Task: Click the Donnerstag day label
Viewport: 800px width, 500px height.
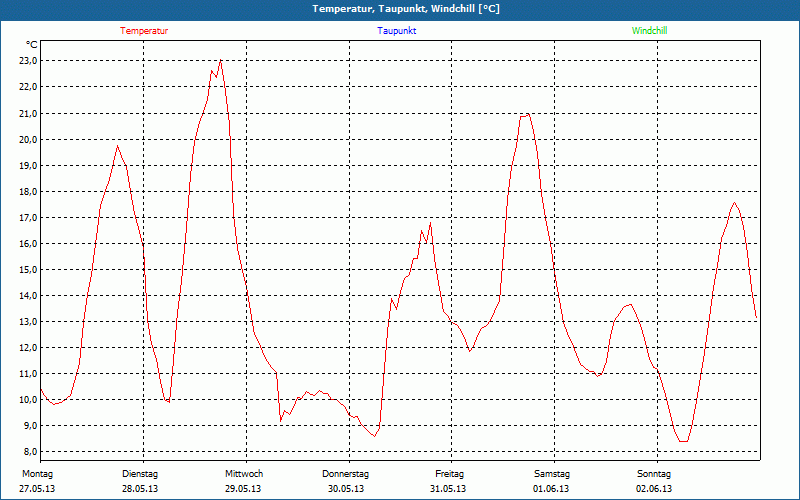Action: click(x=345, y=474)
